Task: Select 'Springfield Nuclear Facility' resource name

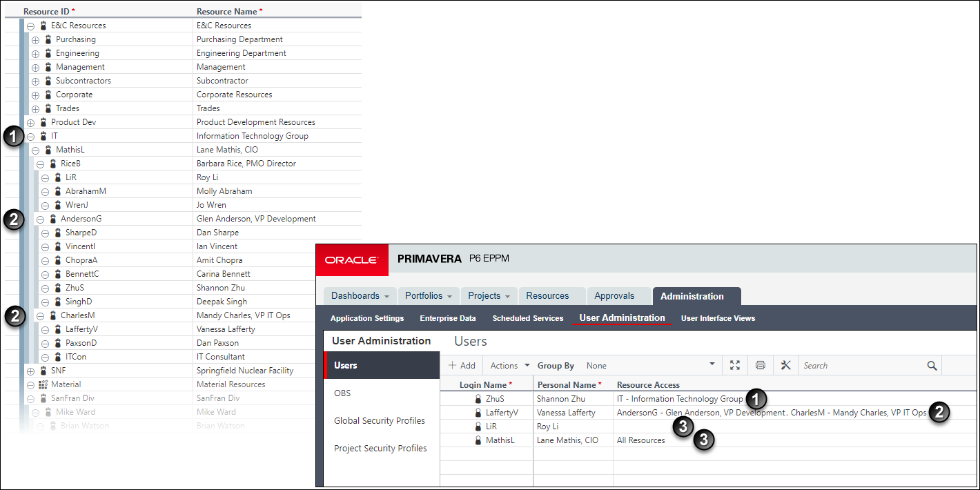Action: coord(245,371)
